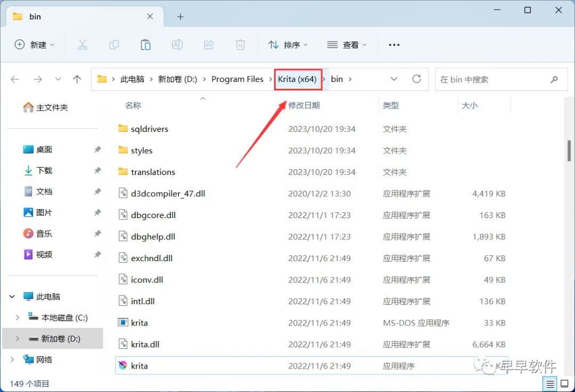Select dbghelp.dll file
The width and height of the screenshot is (575, 392).
pyautogui.click(x=311, y=237)
